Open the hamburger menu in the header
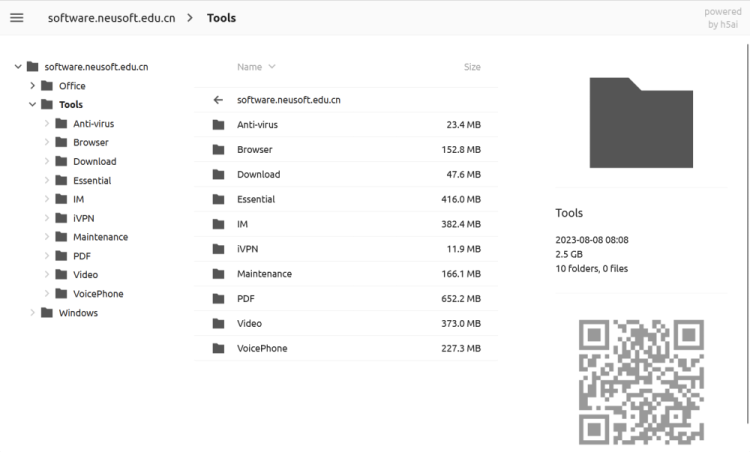The image size is (750, 452). click(16, 18)
